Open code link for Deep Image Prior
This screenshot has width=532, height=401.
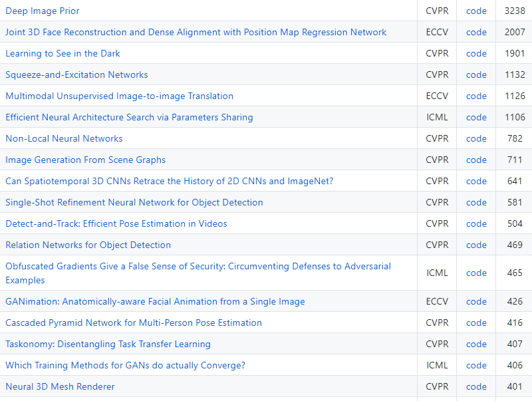click(x=476, y=11)
